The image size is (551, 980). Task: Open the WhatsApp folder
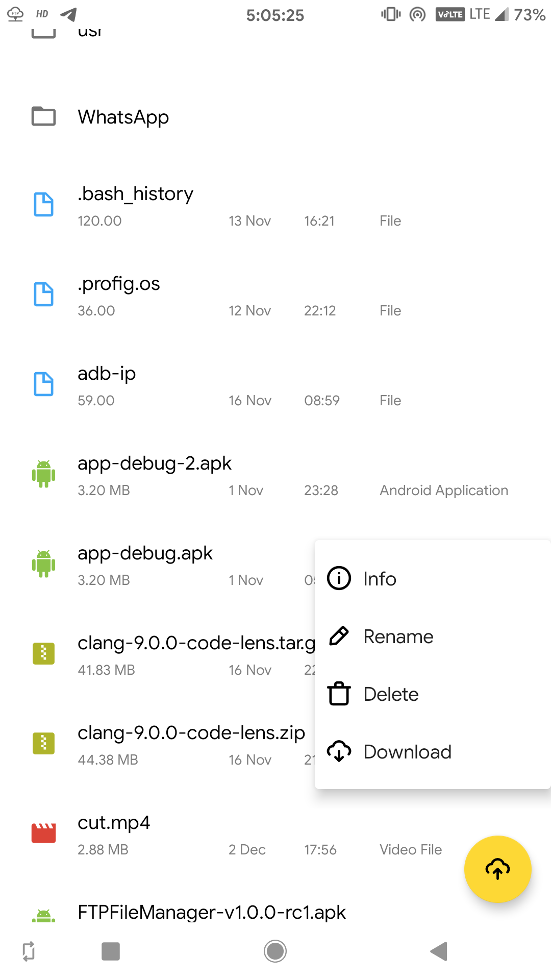coord(123,117)
